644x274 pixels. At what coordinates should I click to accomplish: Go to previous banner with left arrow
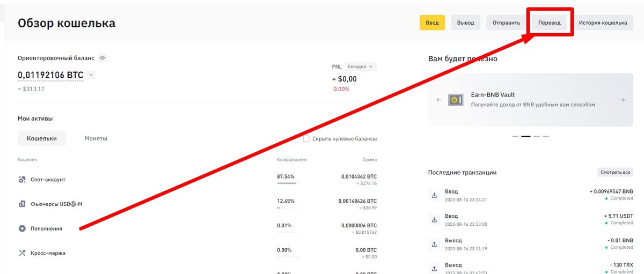point(438,100)
